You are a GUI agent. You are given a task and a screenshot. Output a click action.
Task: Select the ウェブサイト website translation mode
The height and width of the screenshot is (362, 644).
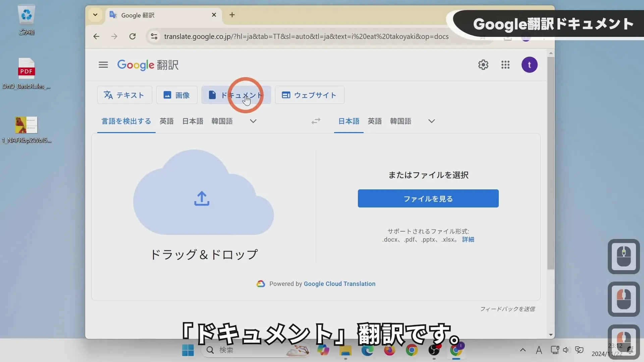(x=309, y=95)
